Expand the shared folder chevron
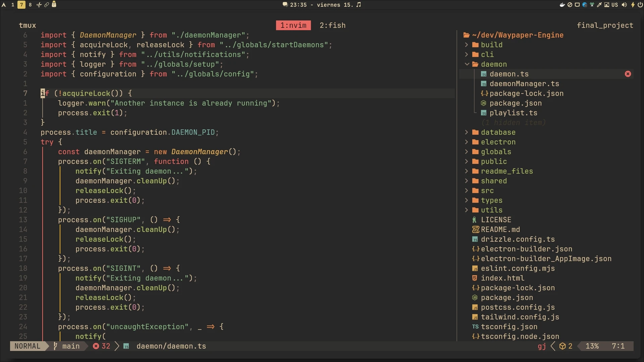The image size is (644, 362). point(467,181)
